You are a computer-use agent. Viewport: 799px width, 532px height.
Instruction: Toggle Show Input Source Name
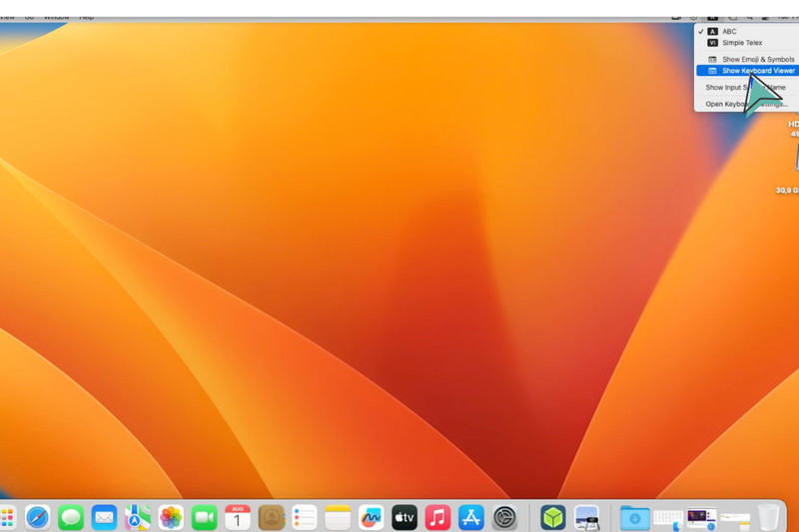747,88
